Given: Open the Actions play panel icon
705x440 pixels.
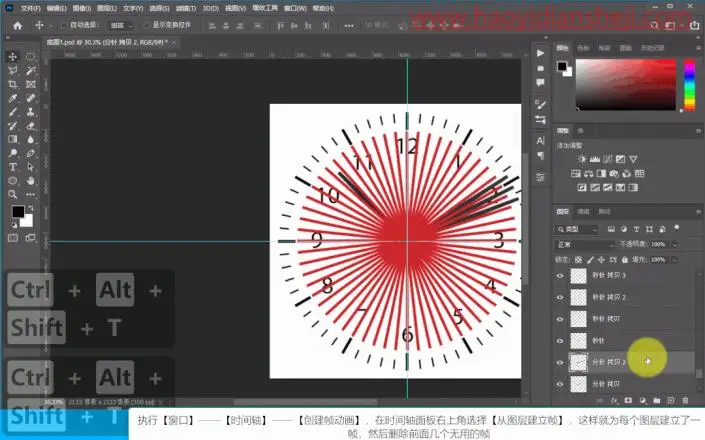Looking at the screenshot, I should [540, 53].
